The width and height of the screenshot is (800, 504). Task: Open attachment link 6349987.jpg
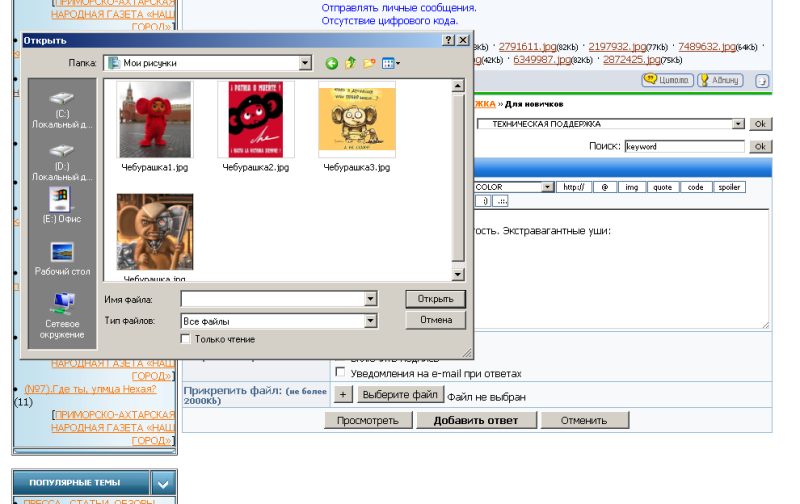coord(542,60)
